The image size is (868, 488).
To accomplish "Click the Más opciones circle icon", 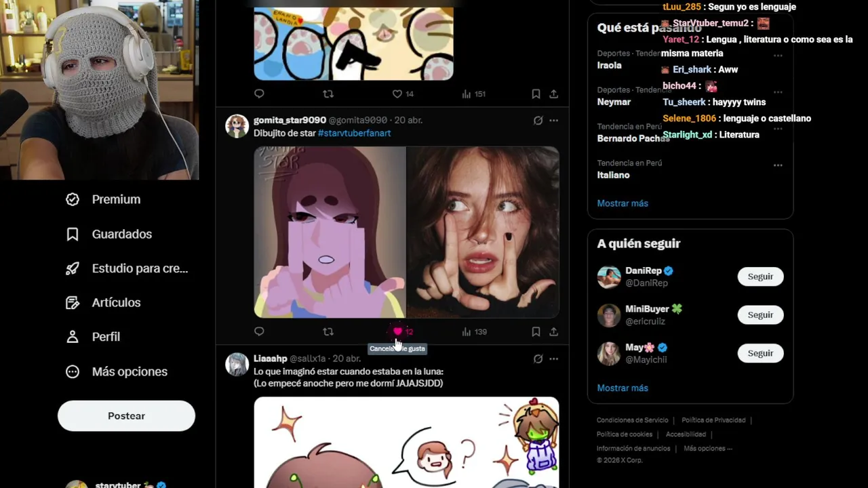I will pos(73,371).
